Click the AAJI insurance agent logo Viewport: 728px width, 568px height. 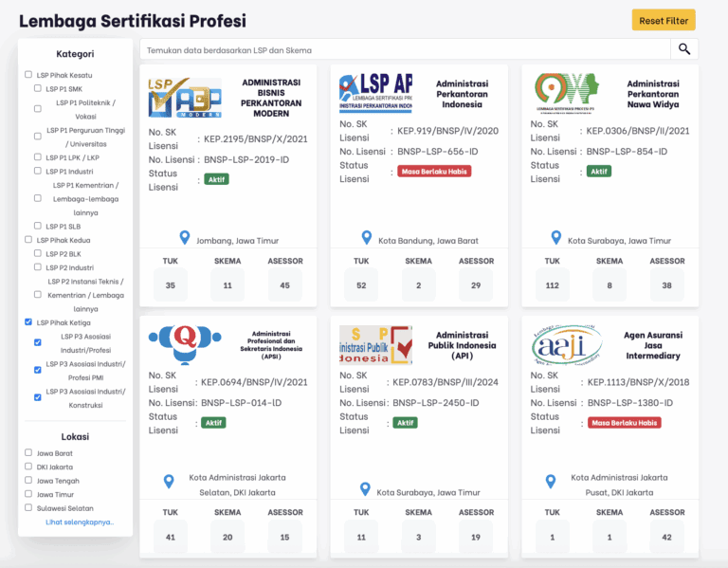pyautogui.click(x=566, y=344)
